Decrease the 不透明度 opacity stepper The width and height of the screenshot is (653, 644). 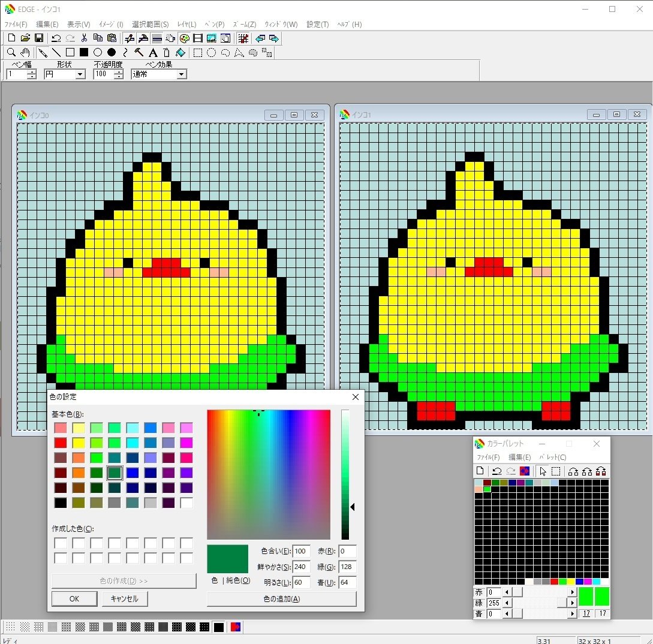pyautogui.click(x=119, y=77)
